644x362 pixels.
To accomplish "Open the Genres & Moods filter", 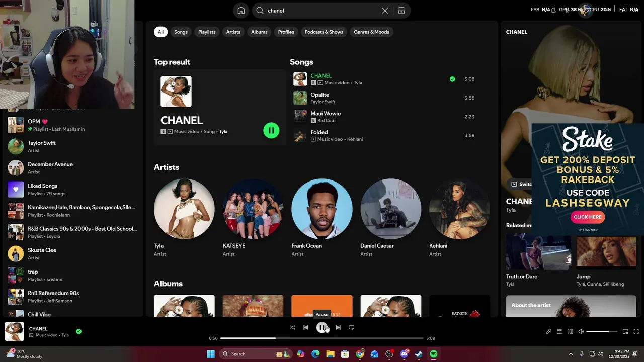I will click(x=371, y=32).
